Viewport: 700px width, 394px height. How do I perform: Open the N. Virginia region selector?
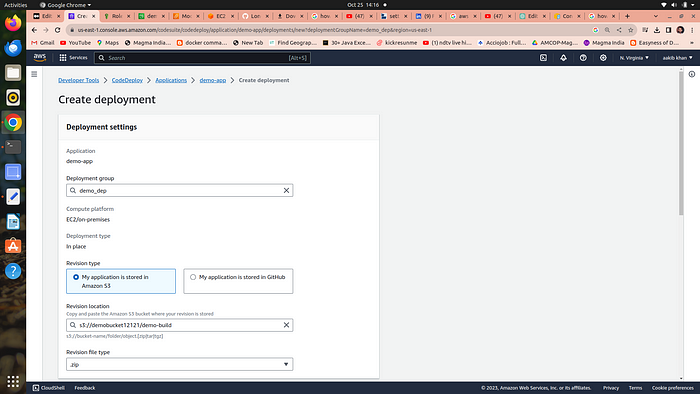pos(634,58)
